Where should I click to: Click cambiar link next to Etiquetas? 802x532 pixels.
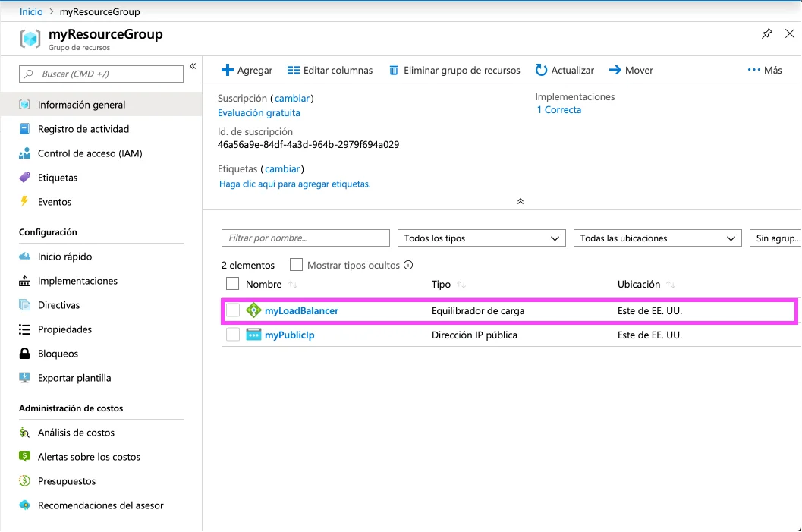(x=282, y=168)
